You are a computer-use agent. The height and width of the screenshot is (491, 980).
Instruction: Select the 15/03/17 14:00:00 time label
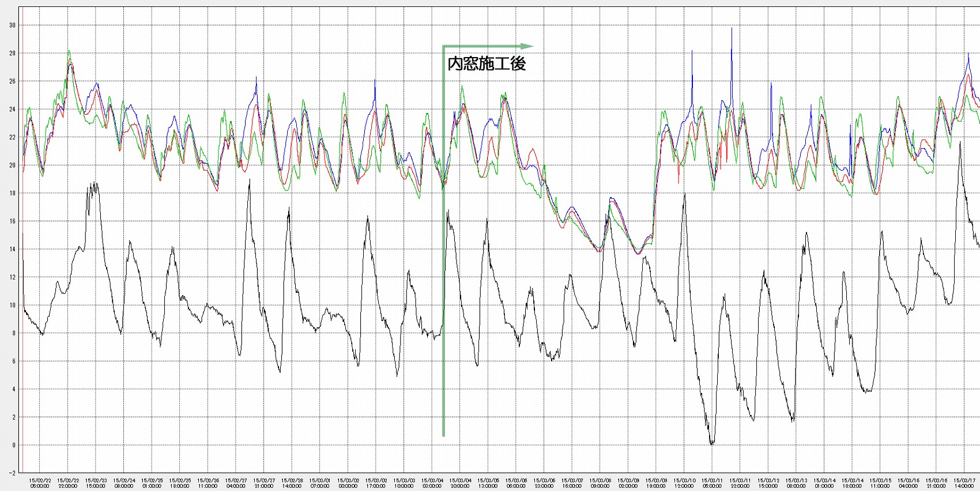point(964,483)
